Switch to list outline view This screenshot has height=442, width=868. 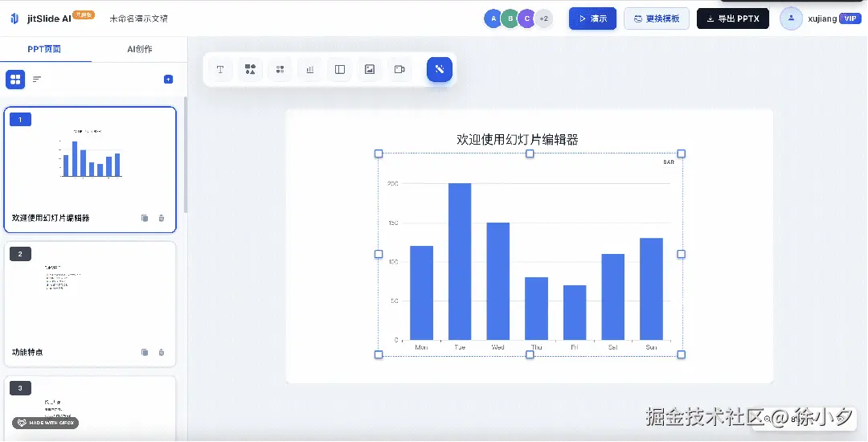37,79
